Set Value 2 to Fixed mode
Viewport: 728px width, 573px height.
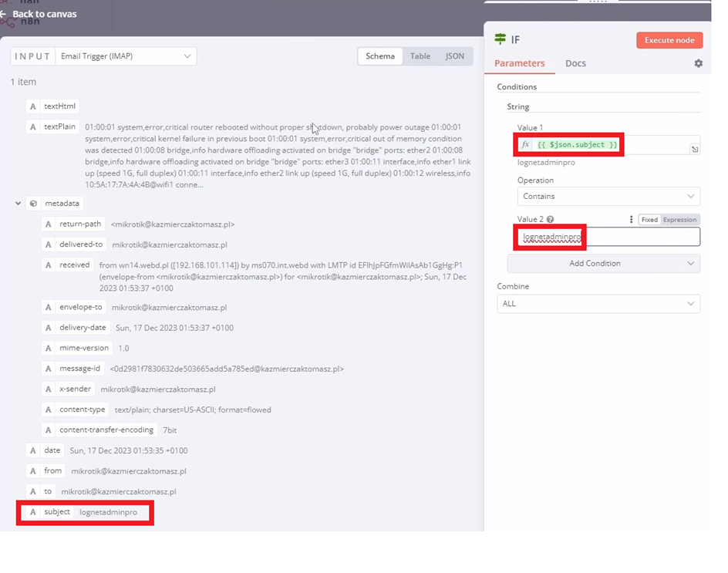(x=649, y=220)
